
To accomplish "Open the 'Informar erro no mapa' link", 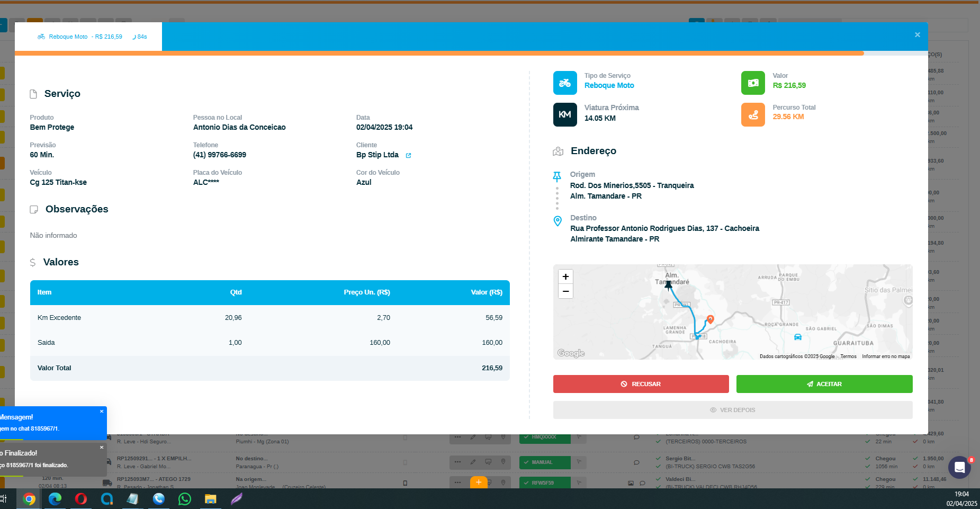I will click(885, 356).
